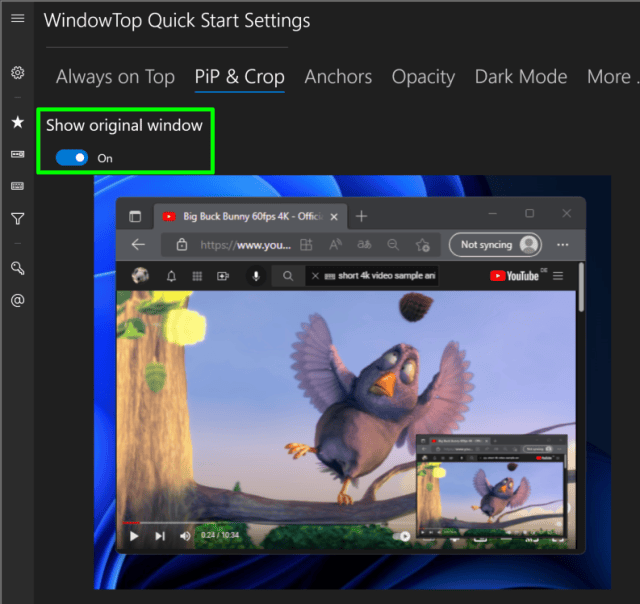This screenshot has width=640, height=604.
Task: Open the toolbar settings sidebar icon
Action: point(18,154)
